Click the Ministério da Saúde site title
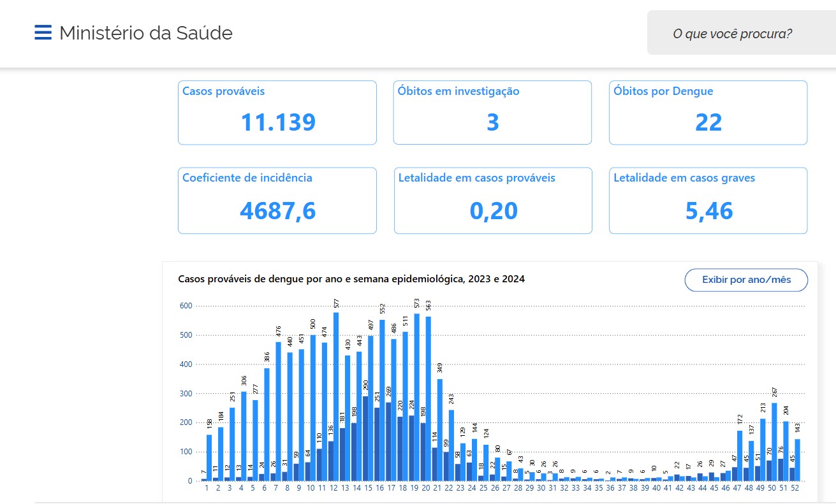This screenshot has height=504, width=836. [146, 33]
